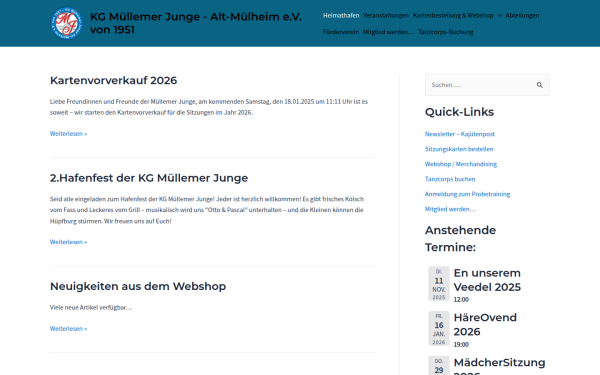
Task: Expand Kartenbestellung & Webshop submenu arrow
Action: coord(500,15)
